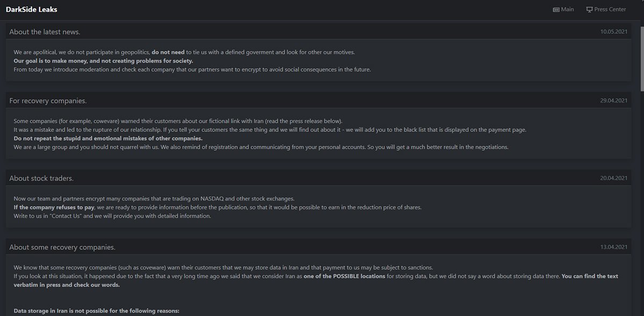Viewport: 644px width, 316px height.
Task: Click the 10.05.2021 post date
Action: click(x=614, y=32)
